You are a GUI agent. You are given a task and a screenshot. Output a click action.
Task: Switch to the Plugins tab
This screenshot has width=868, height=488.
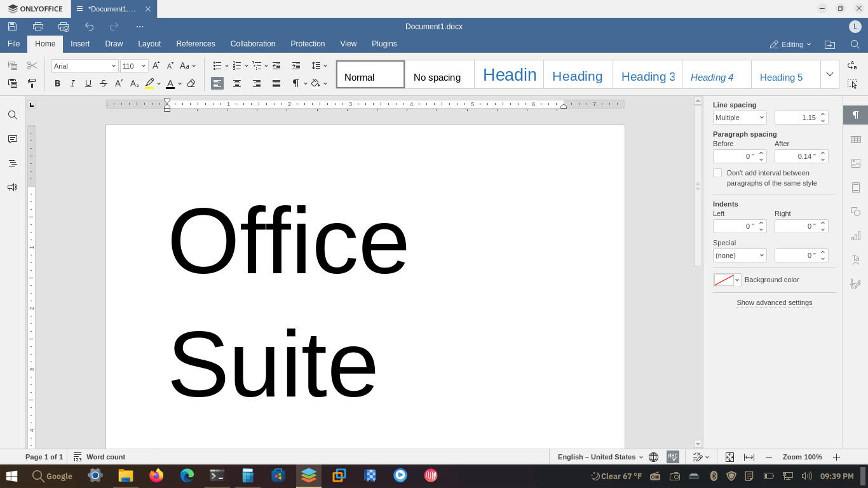pyautogui.click(x=384, y=44)
